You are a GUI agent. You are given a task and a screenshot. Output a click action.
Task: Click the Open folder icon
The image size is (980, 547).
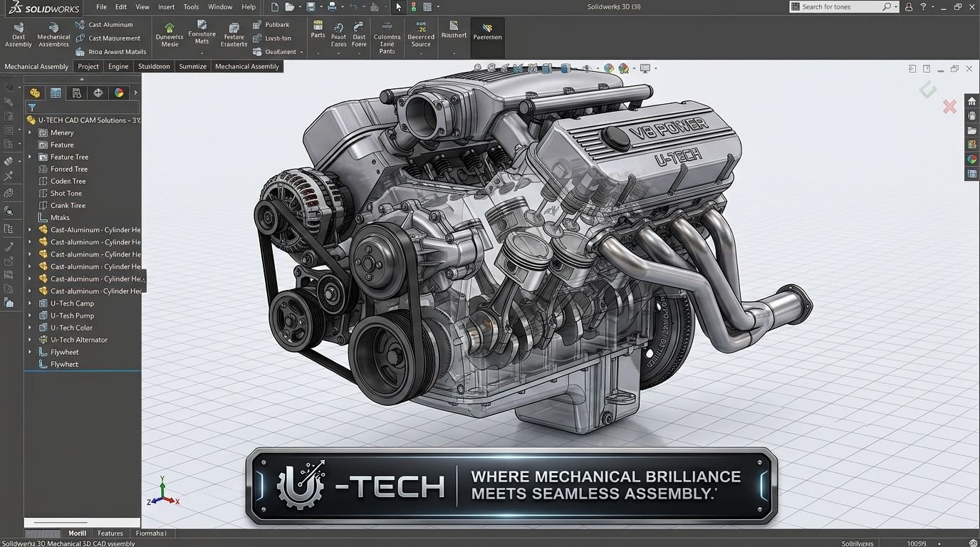click(x=289, y=6)
